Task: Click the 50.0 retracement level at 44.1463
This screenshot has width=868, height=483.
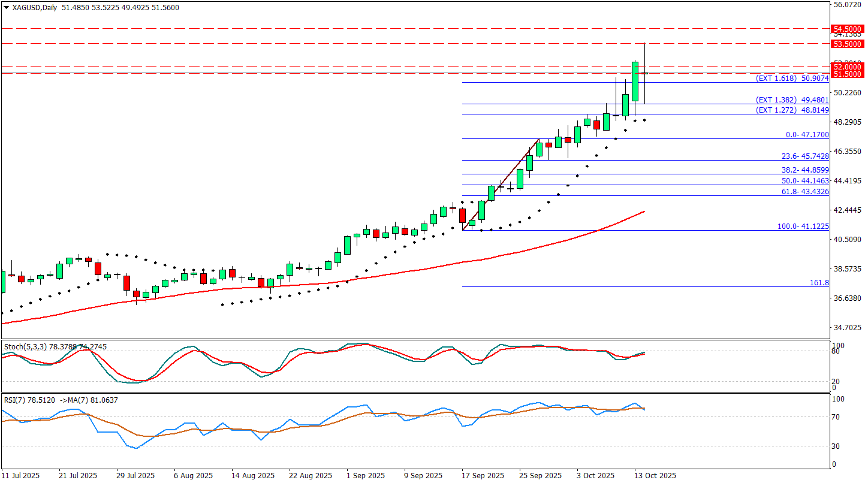Action: tap(805, 181)
